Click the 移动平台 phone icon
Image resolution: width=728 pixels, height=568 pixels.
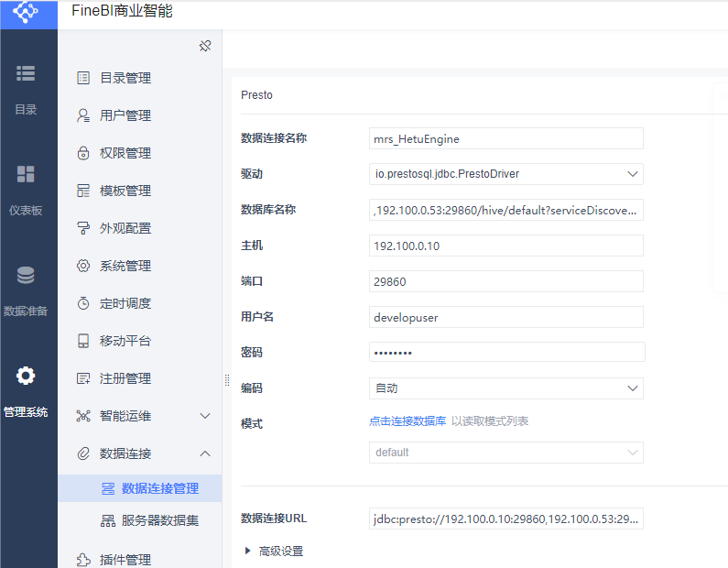[83, 342]
